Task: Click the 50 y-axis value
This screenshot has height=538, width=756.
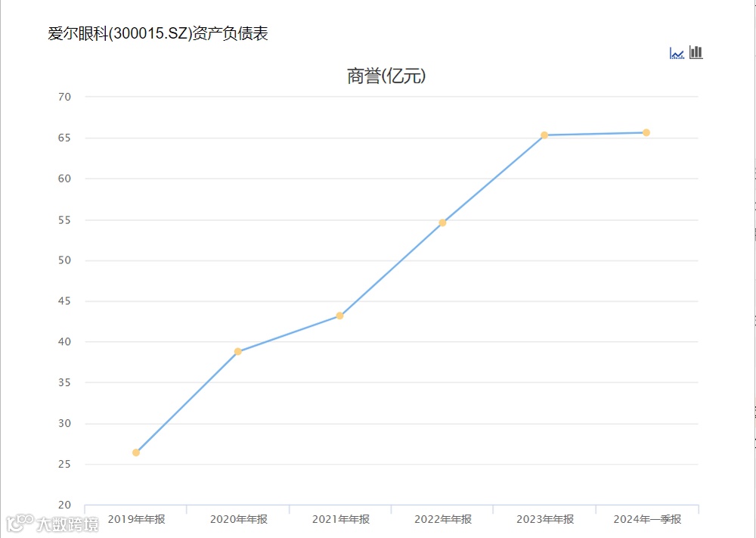Action: click(64, 260)
